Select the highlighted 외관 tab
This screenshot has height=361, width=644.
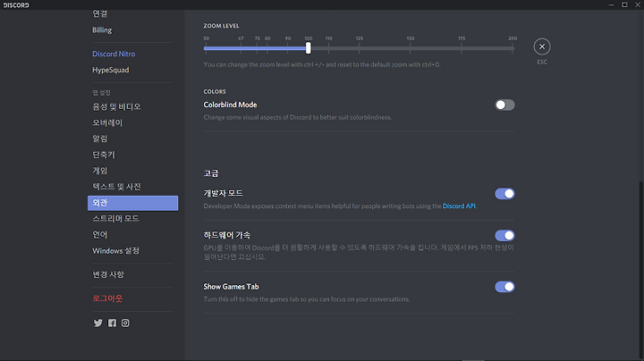click(x=132, y=203)
